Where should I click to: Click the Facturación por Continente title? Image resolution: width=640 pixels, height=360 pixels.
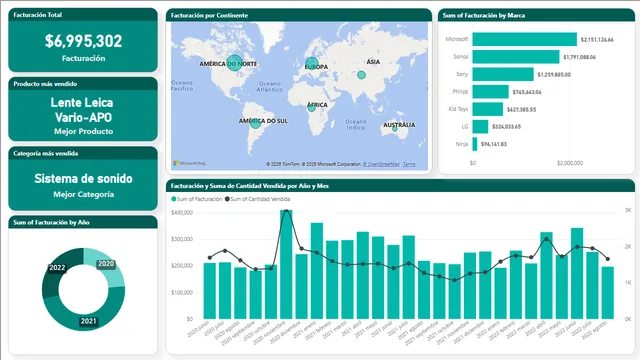tap(209, 16)
